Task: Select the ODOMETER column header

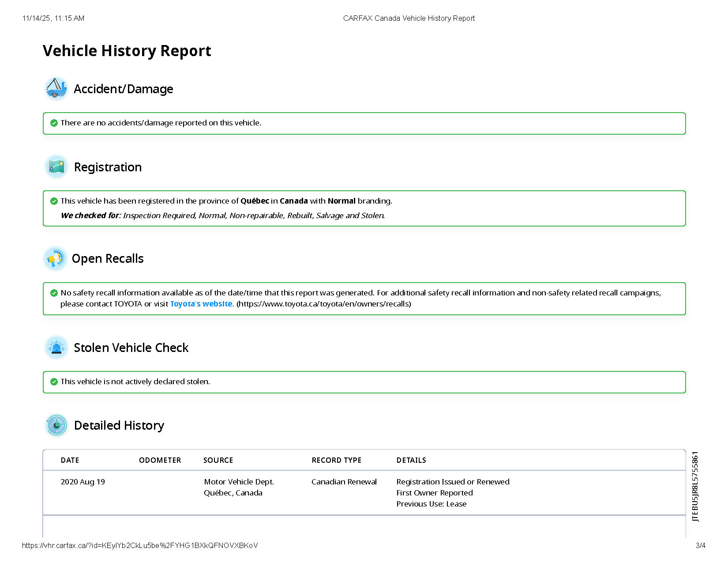Action: (160, 460)
